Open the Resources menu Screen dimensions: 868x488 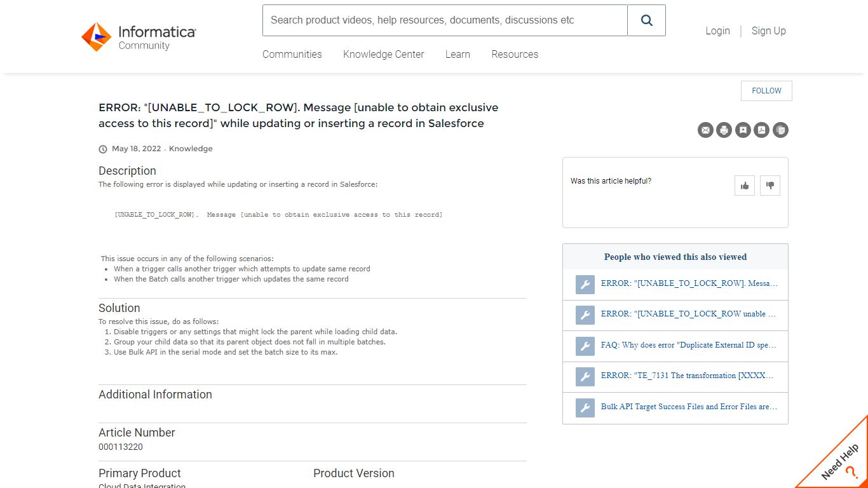[x=515, y=55]
